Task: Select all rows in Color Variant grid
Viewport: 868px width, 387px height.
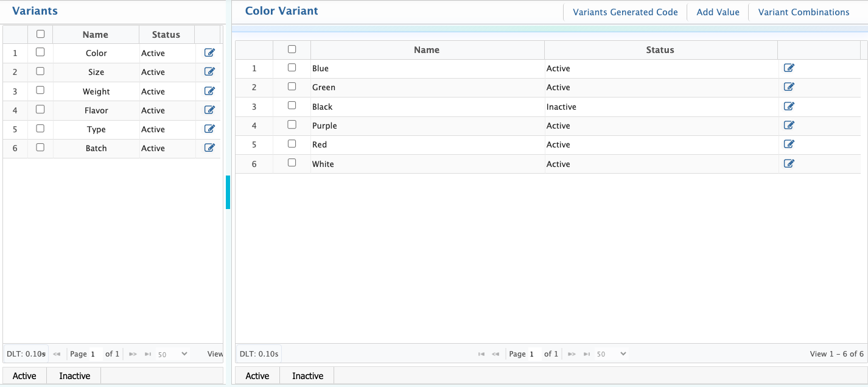Action: click(292, 49)
